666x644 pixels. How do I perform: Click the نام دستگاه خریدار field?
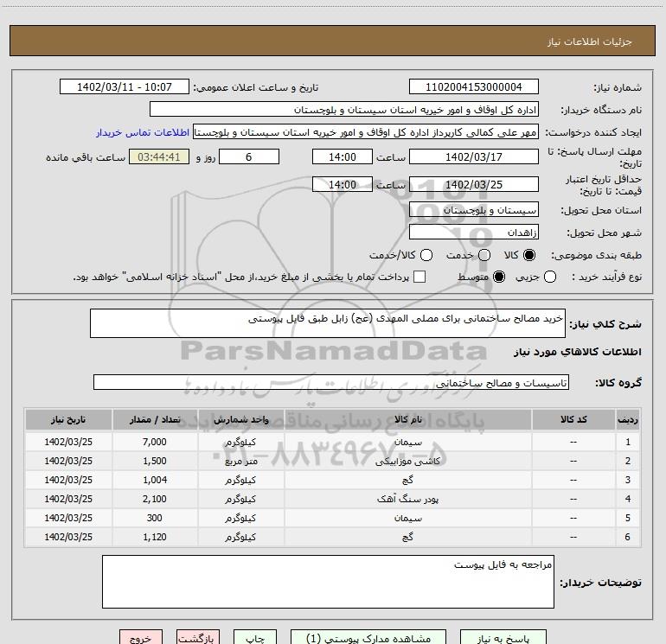[344, 109]
